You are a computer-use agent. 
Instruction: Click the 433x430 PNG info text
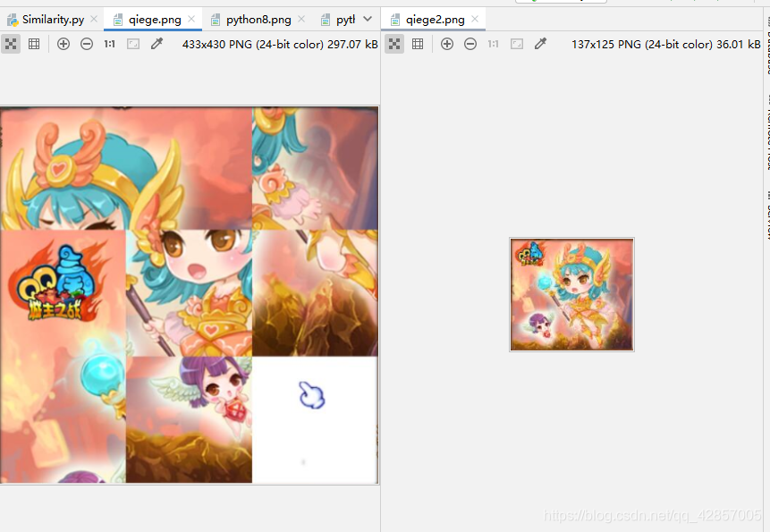(280, 44)
